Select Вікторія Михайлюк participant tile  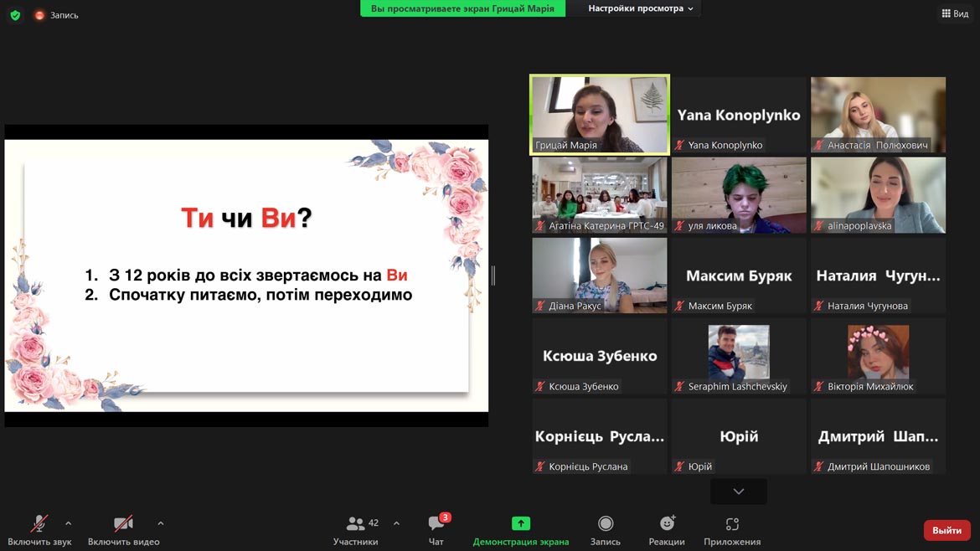[x=878, y=356]
